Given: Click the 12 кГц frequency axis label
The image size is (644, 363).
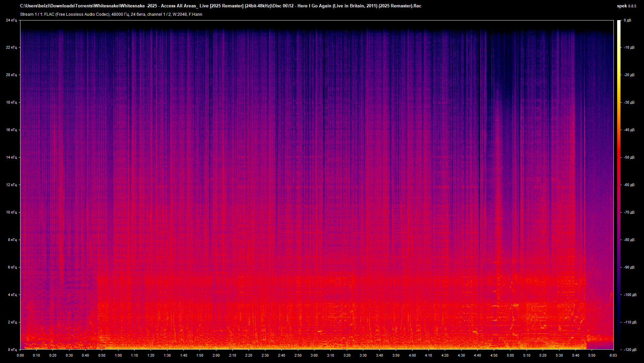Looking at the screenshot, I should 11,185.
